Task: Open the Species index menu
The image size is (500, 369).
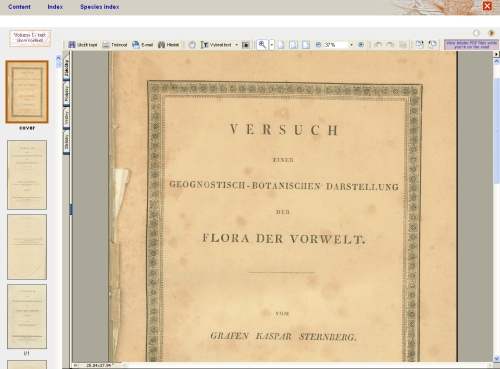Action: (99, 7)
